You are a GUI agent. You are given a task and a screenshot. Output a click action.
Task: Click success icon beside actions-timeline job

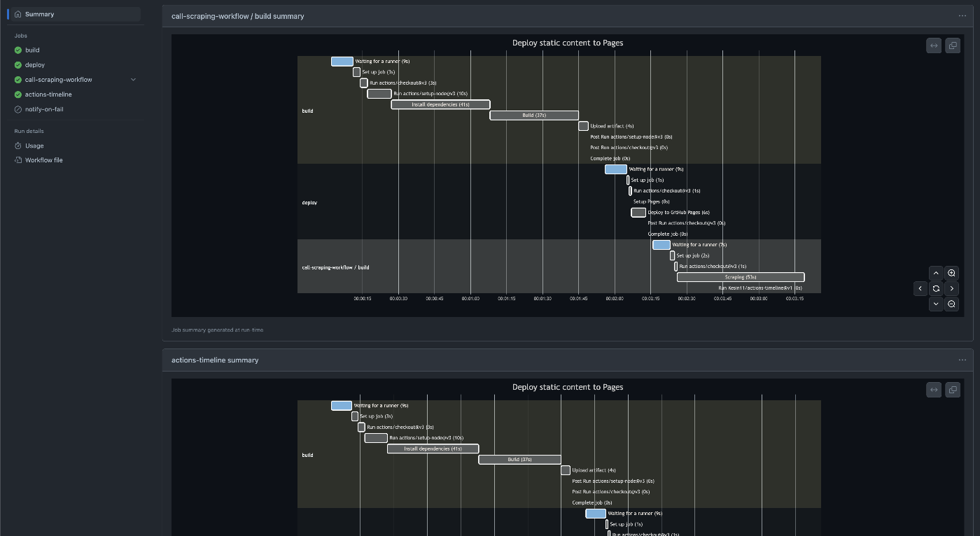tap(18, 94)
